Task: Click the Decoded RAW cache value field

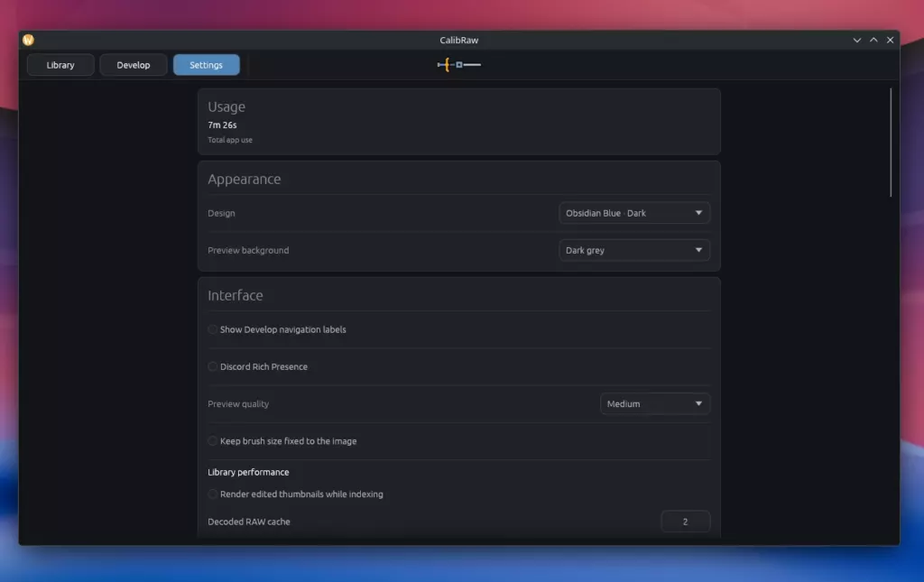Action: (686, 522)
